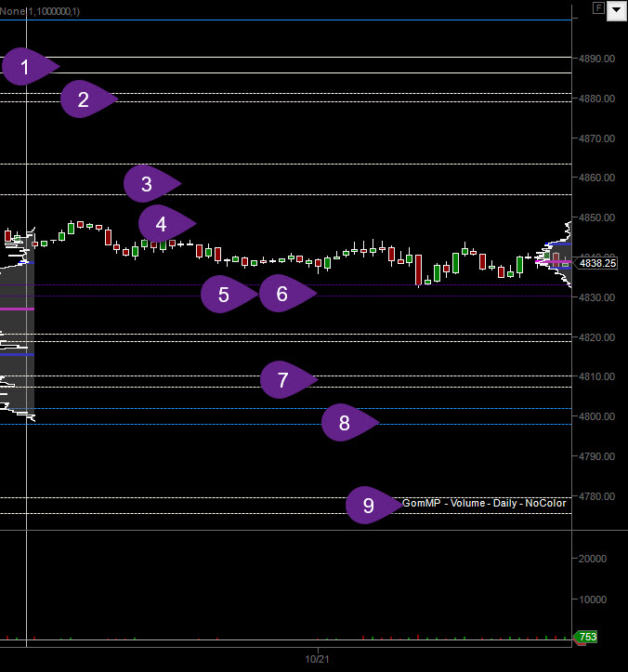628x672 pixels.
Task: Click the 4838.25 current price marker
Action: [597, 263]
